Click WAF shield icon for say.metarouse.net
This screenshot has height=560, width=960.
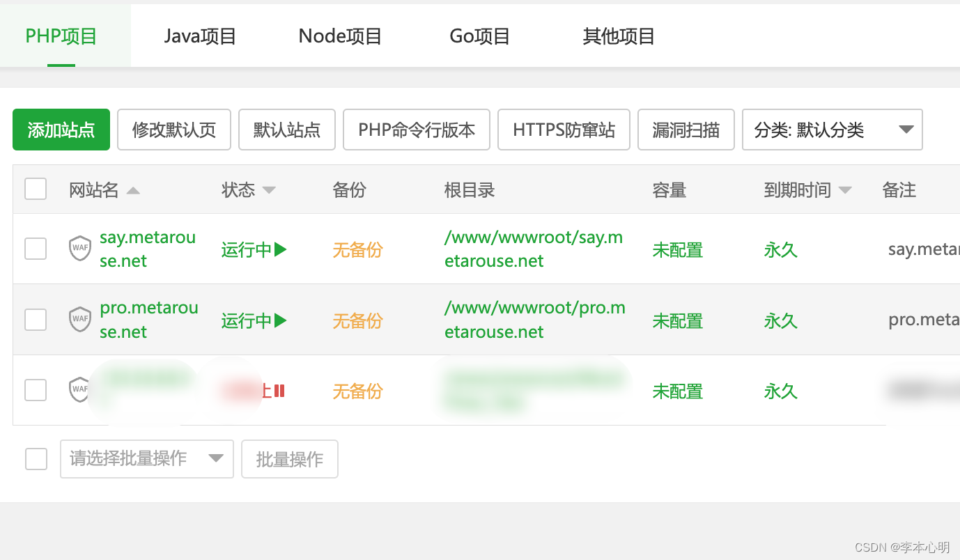click(x=80, y=249)
